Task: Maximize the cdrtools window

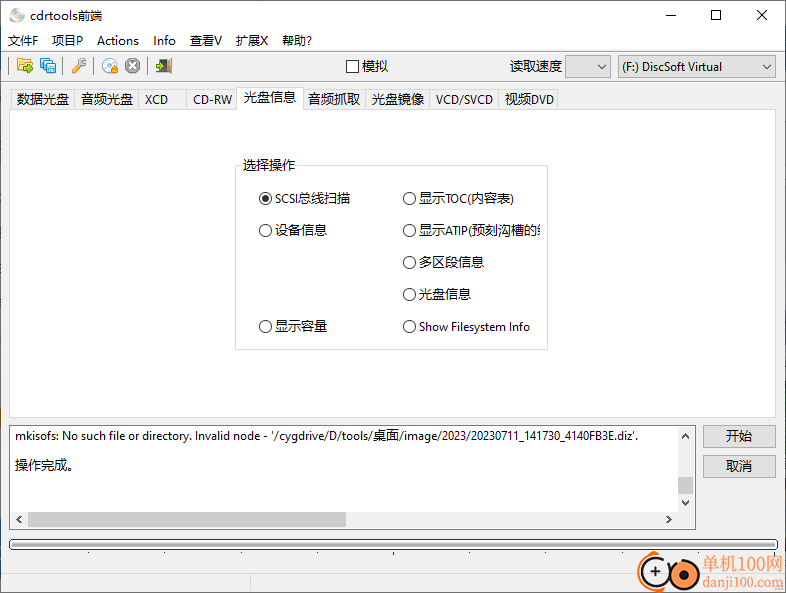Action: pyautogui.click(x=716, y=16)
